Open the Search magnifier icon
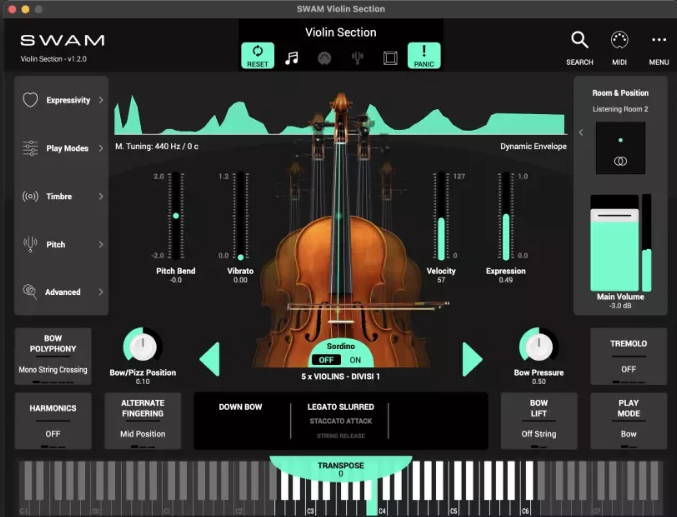 coord(579,40)
